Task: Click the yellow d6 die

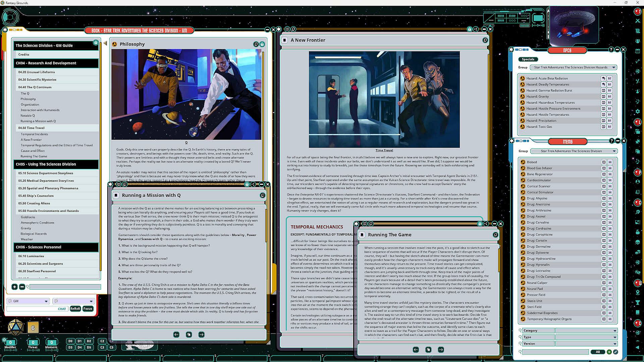Action: (x=33, y=328)
